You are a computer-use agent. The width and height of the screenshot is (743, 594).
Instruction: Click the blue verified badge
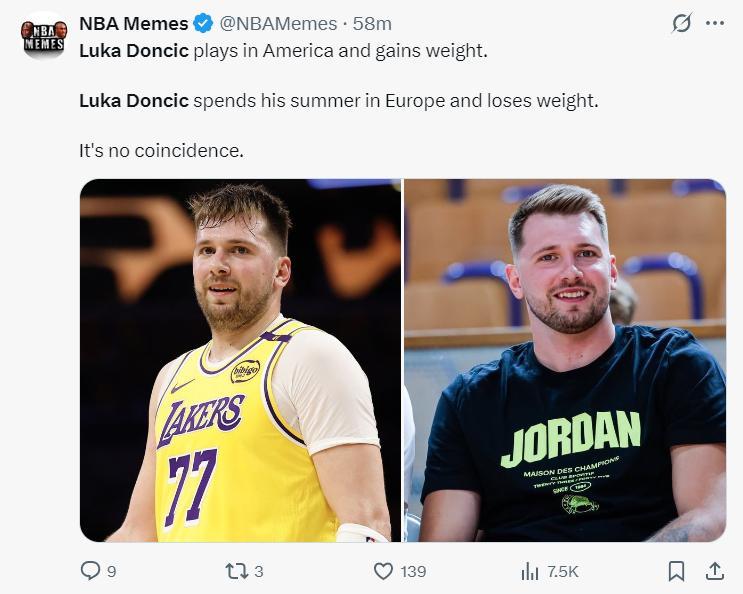click(204, 23)
